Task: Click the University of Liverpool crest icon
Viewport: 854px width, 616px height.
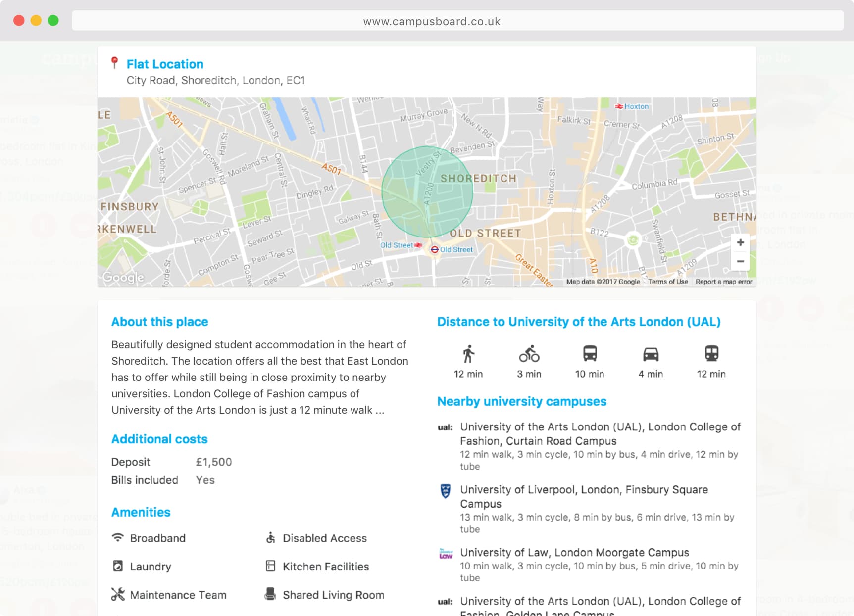Action: click(x=446, y=491)
